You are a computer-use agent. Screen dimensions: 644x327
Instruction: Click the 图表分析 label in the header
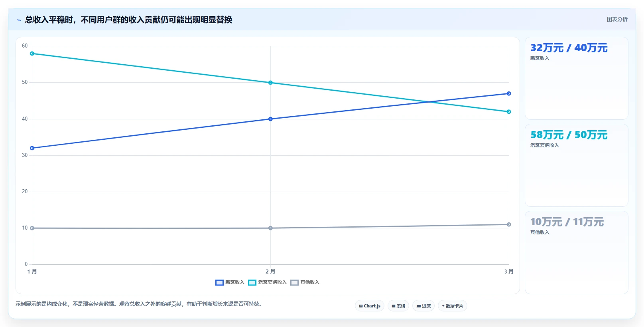pyautogui.click(x=617, y=19)
